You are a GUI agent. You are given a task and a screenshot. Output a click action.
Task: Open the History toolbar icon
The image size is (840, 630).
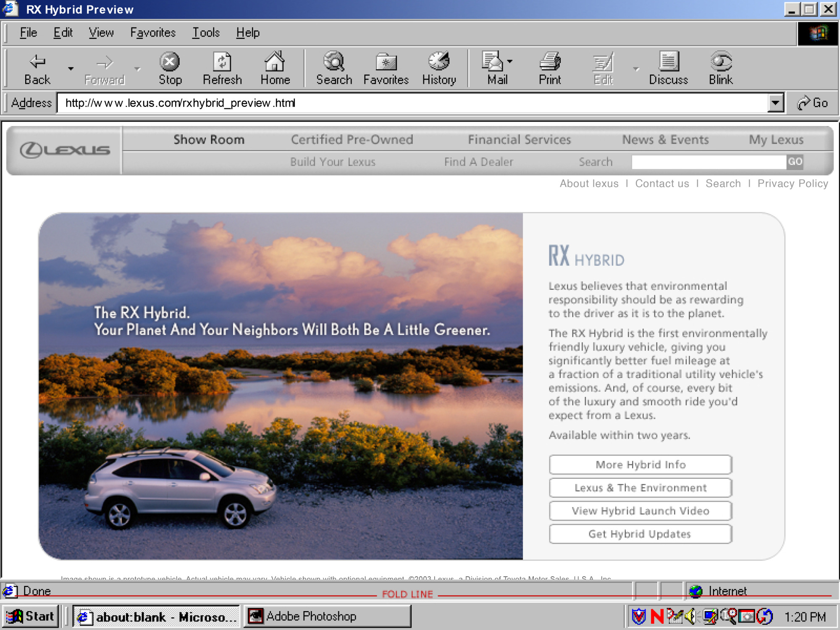(439, 62)
